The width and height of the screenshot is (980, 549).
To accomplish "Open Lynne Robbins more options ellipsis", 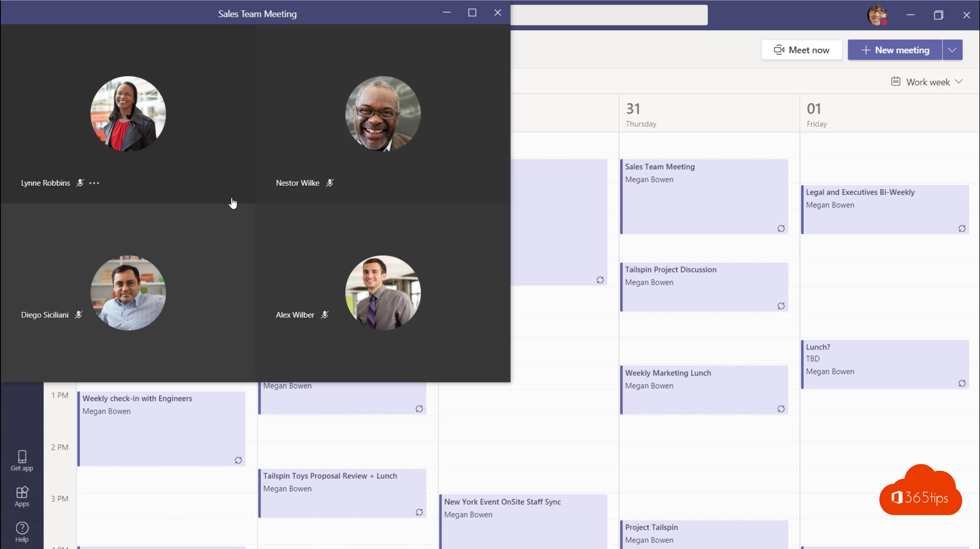I will click(94, 183).
